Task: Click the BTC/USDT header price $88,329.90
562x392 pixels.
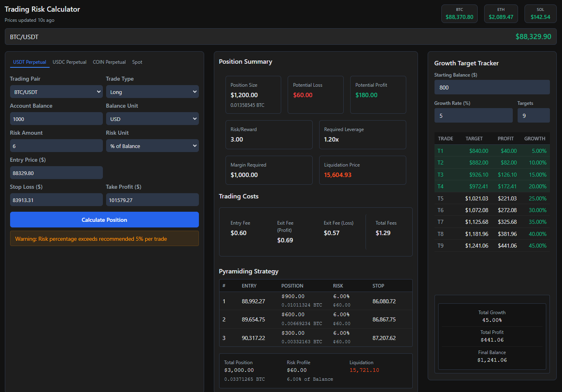Action: pos(533,37)
